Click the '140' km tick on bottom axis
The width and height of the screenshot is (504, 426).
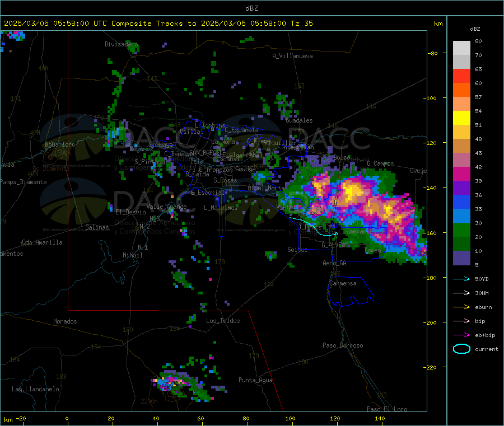(380, 418)
